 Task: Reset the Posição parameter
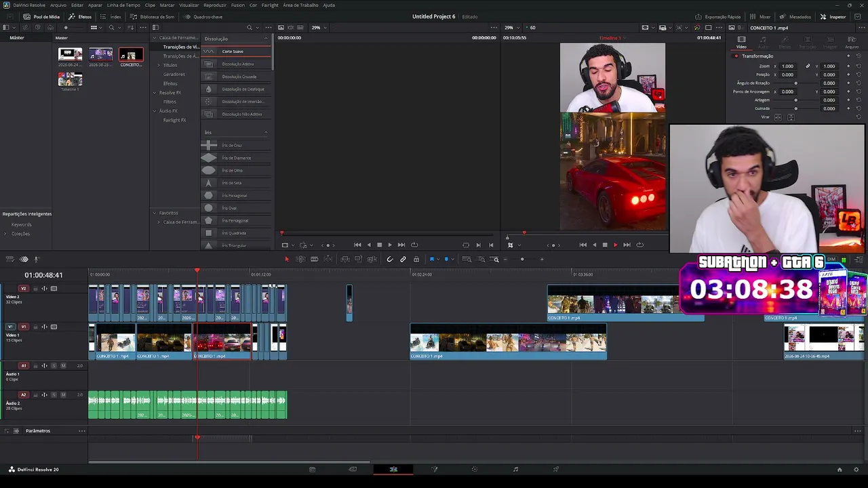pos(859,75)
